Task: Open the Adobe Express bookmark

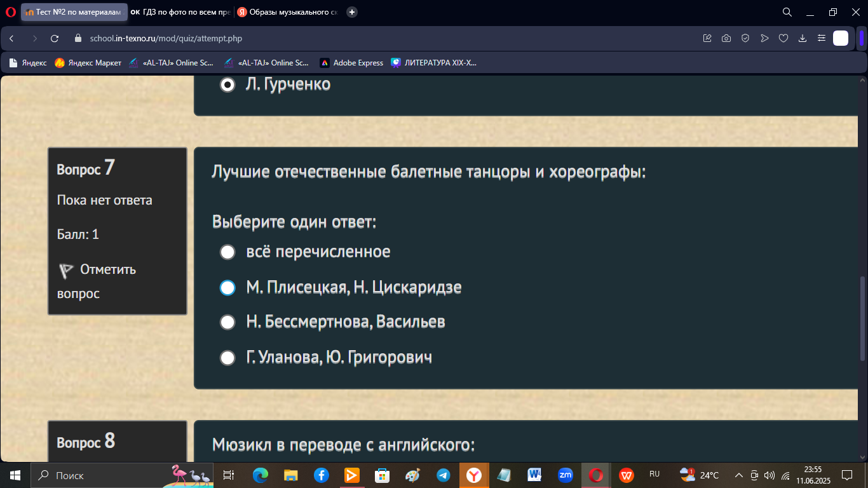Action: click(x=351, y=63)
